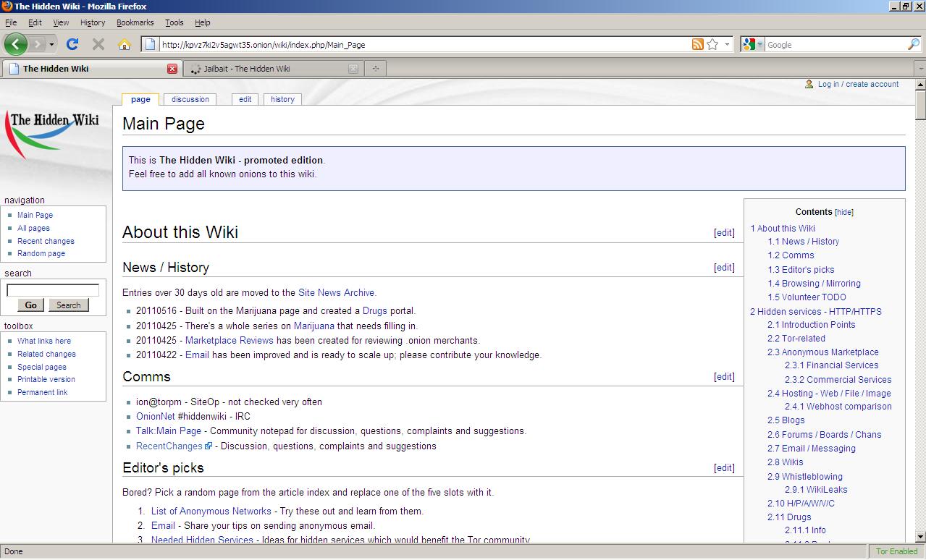This screenshot has height=560, width=926.
Task: Open the list all tabs dropdown
Action: 920,69
